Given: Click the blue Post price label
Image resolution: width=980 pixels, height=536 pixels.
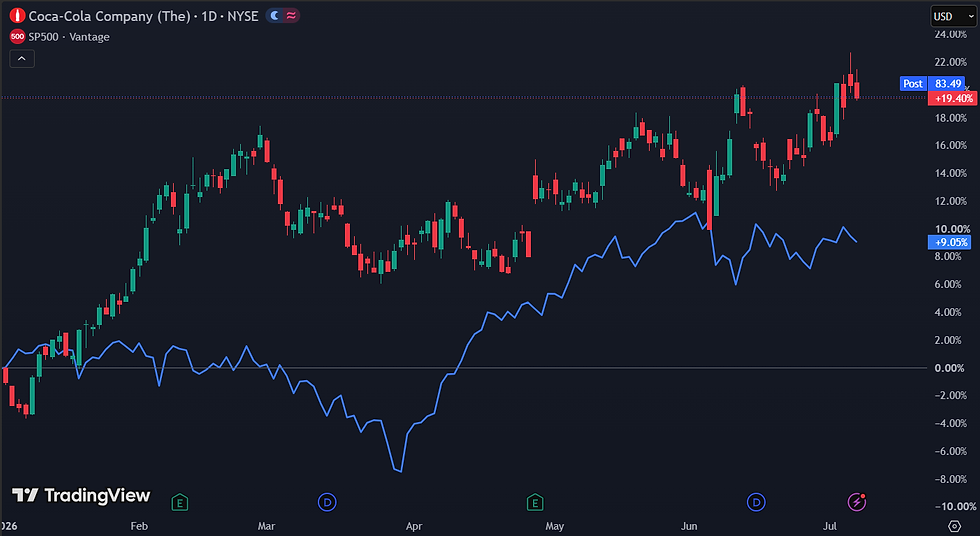Looking at the screenshot, I should (x=913, y=84).
